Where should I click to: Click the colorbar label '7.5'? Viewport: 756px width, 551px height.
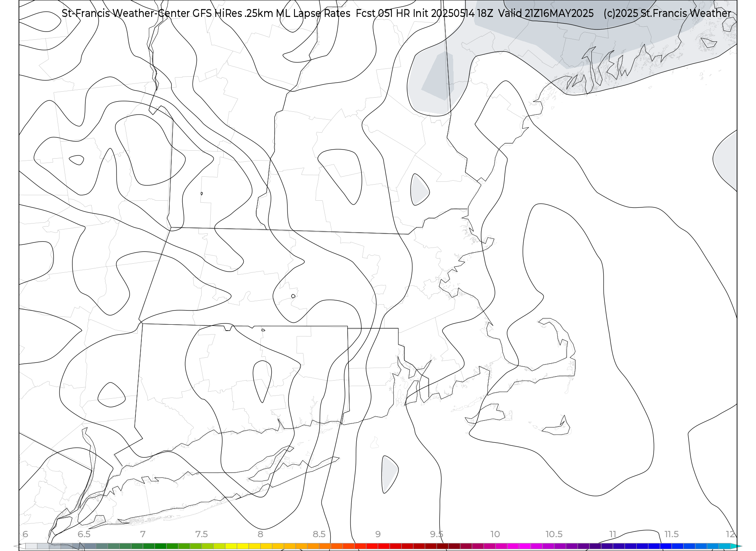point(202,534)
